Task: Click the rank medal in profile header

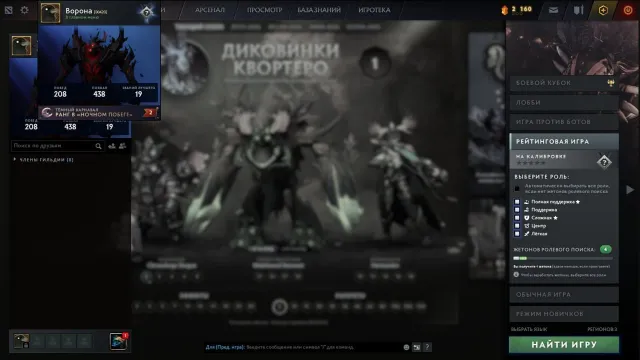Action: [x=147, y=12]
